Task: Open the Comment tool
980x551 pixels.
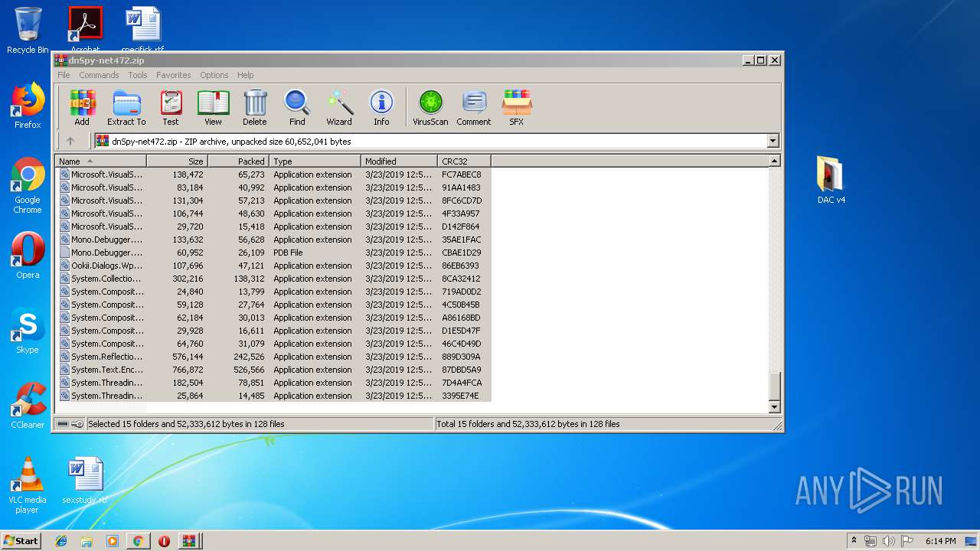Action: [x=474, y=108]
